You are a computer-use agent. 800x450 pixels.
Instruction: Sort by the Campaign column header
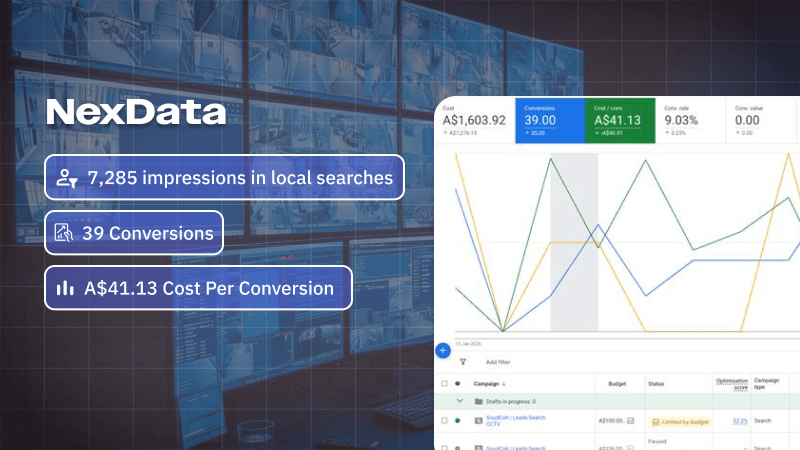489,384
